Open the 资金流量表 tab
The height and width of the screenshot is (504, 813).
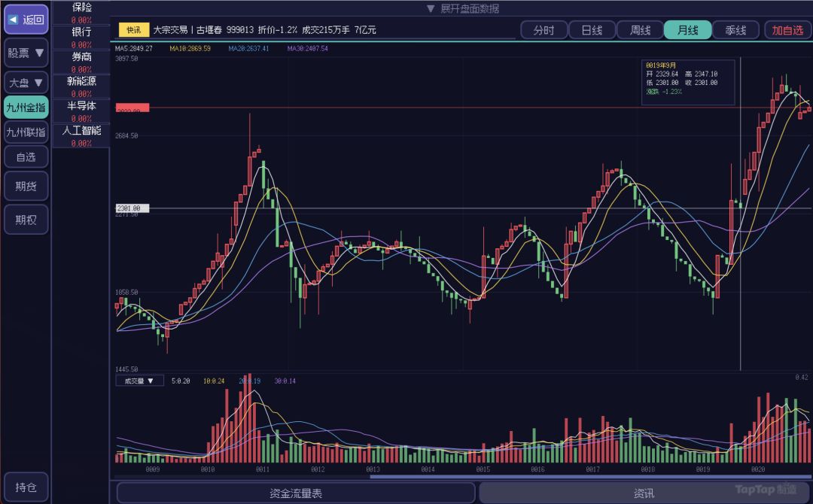click(296, 493)
